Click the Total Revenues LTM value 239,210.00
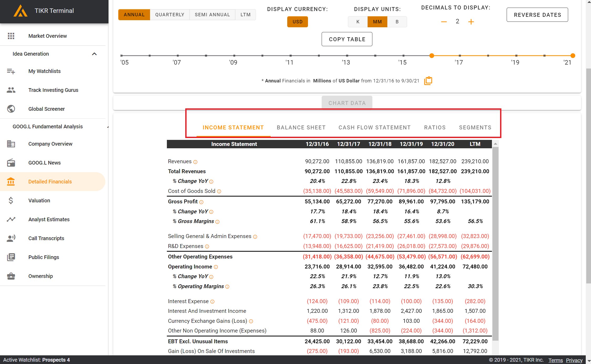Viewport: 591px width, 364px height. pyautogui.click(x=475, y=171)
